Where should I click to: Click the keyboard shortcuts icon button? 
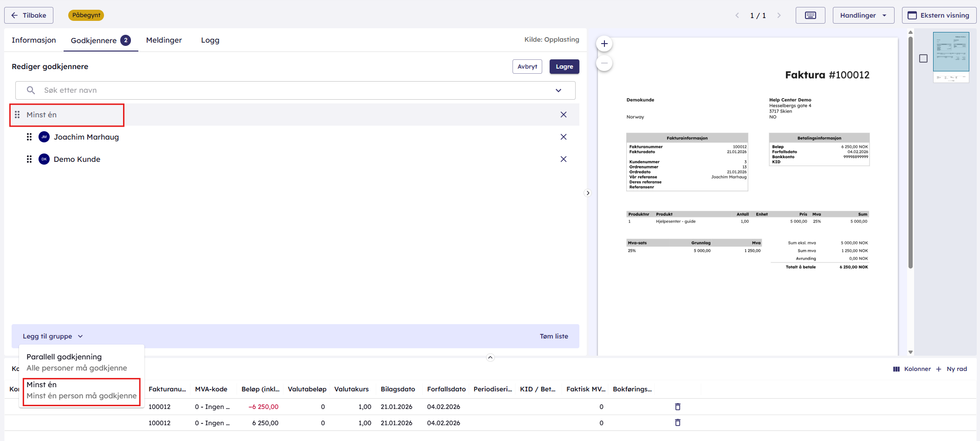[x=810, y=15]
